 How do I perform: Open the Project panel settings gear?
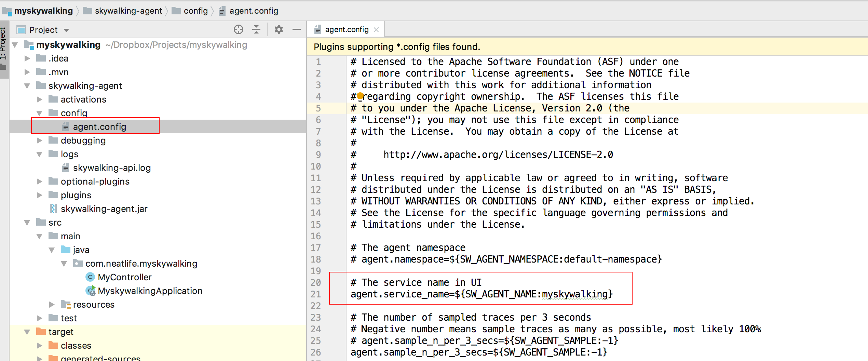279,30
